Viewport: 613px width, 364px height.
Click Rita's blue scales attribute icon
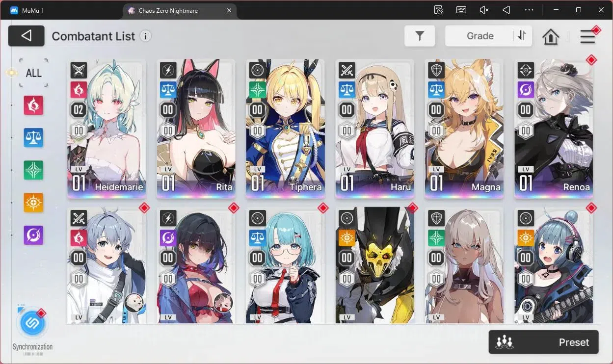pyautogui.click(x=168, y=90)
